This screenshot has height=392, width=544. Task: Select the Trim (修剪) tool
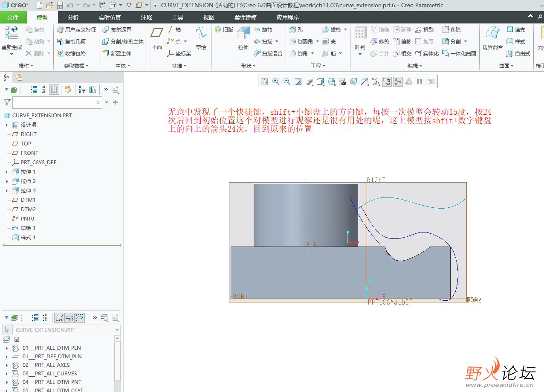(380, 42)
